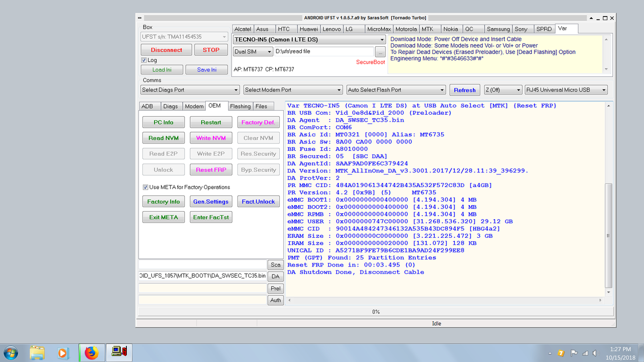Open Auto Select Flash Port dropdown

click(x=442, y=90)
